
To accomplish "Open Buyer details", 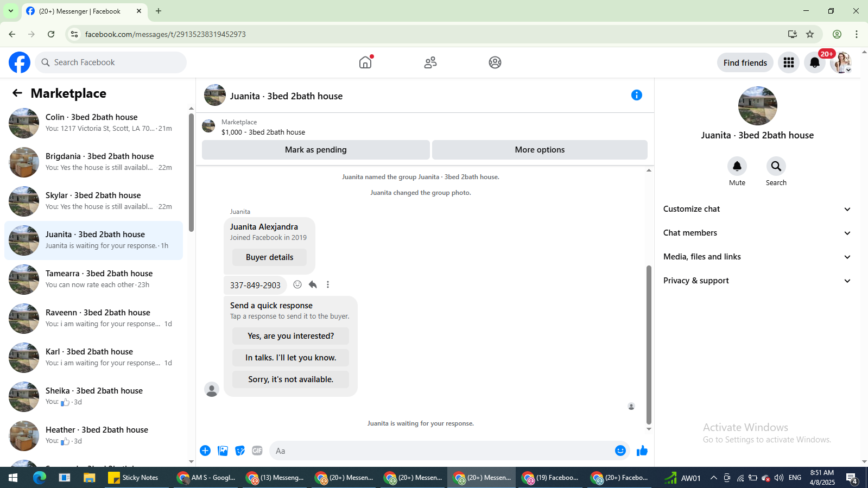I will pyautogui.click(x=269, y=257).
